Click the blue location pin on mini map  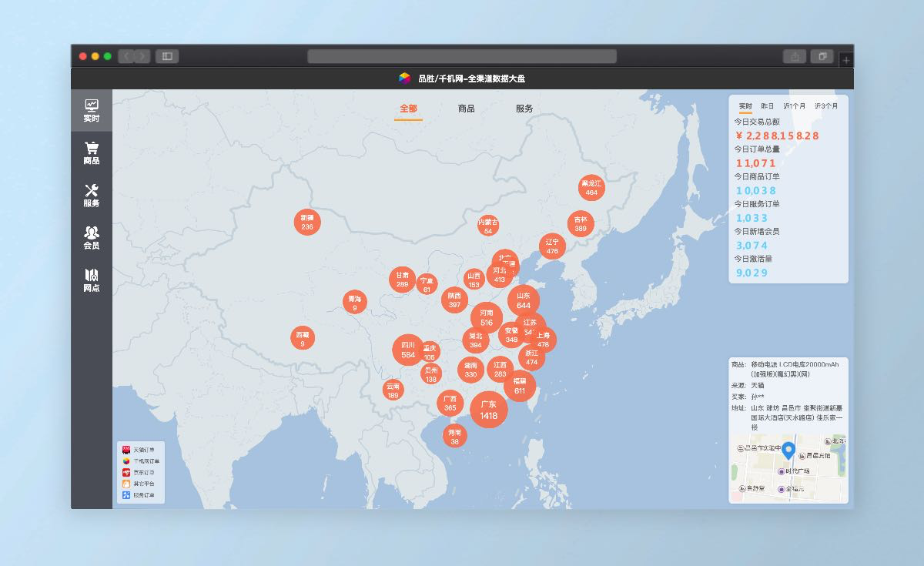click(x=788, y=450)
